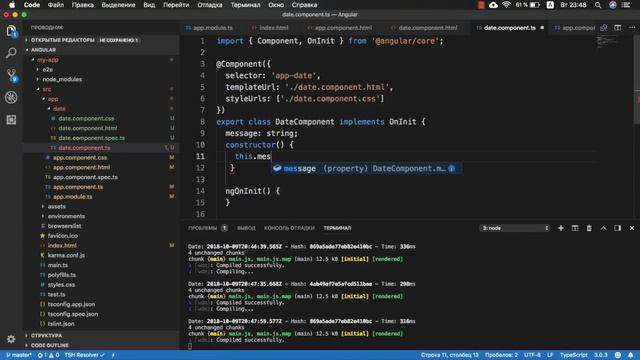The height and width of the screenshot is (360, 640).
Task: Open changes icon in editor toolbar
Action: [603, 28]
